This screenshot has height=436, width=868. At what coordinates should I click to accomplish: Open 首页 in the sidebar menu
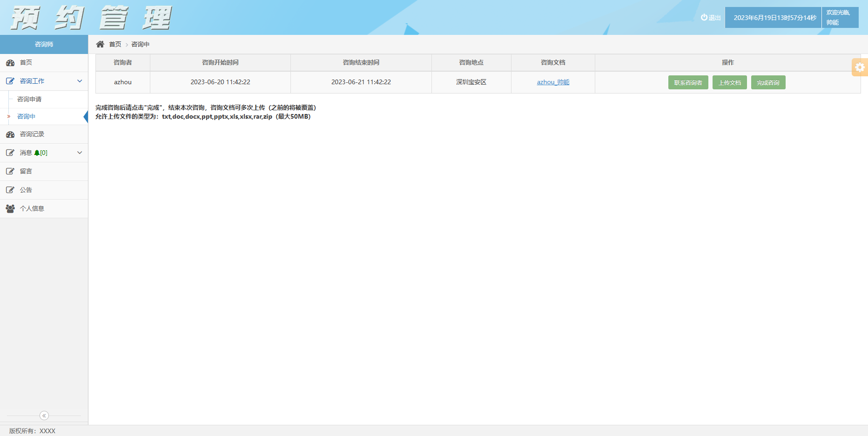[x=44, y=63]
